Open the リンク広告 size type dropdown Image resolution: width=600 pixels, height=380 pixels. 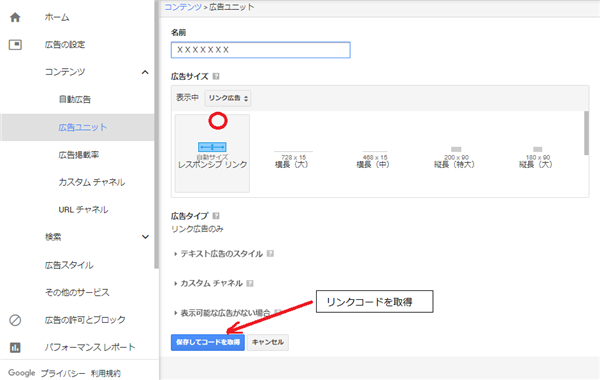(228, 98)
